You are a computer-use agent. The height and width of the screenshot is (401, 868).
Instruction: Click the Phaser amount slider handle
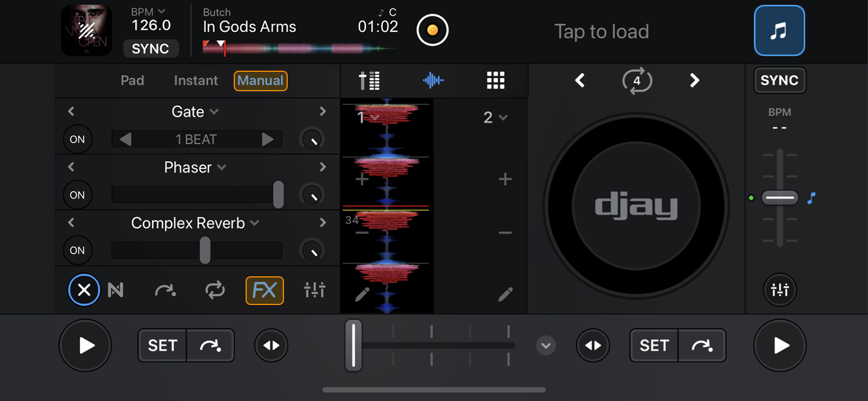click(x=278, y=194)
